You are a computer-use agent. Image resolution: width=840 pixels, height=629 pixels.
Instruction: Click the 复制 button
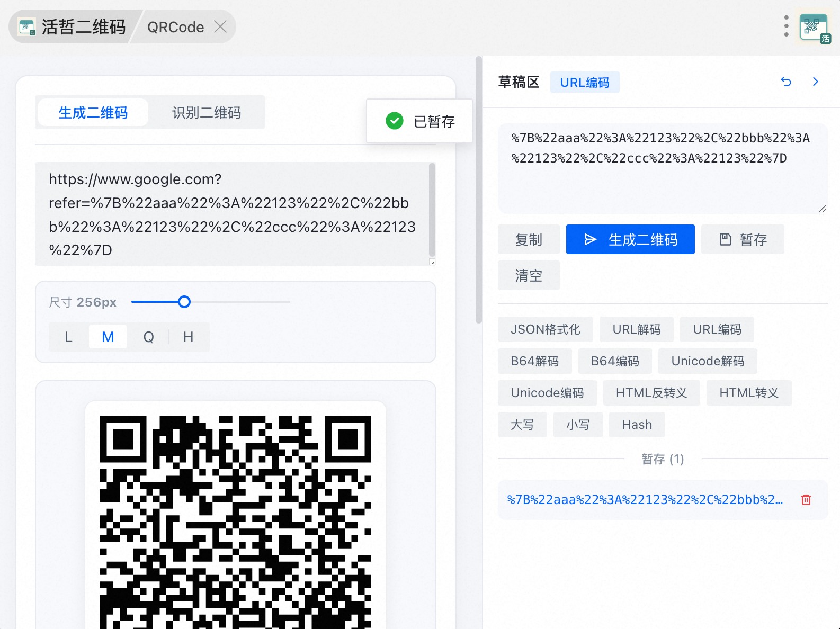tap(529, 239)
